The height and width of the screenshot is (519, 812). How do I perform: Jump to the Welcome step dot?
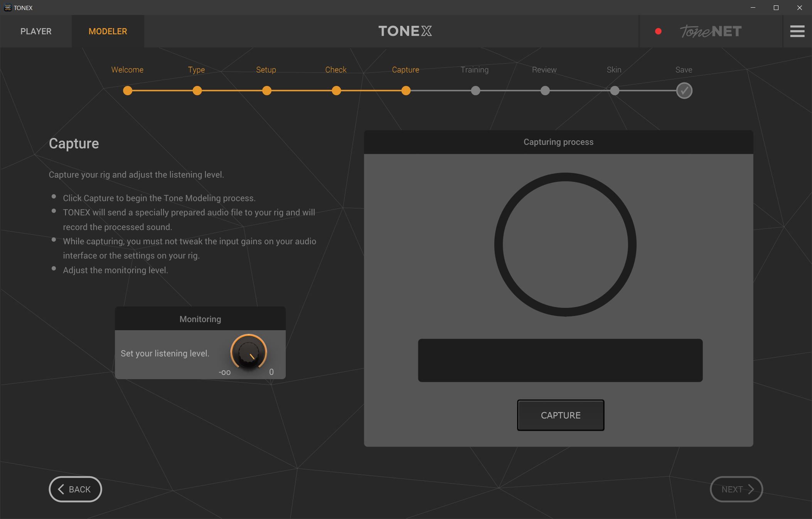pos(128,91)
